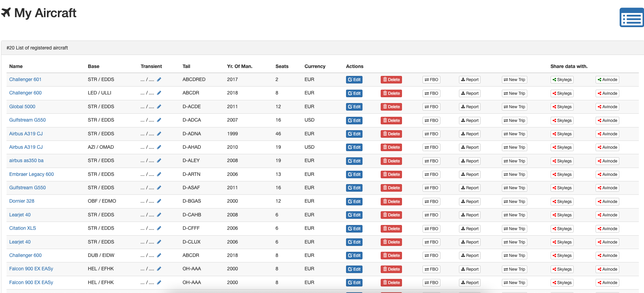
Task: Share Challenger 601 with Skylegs
Action: 562,80
